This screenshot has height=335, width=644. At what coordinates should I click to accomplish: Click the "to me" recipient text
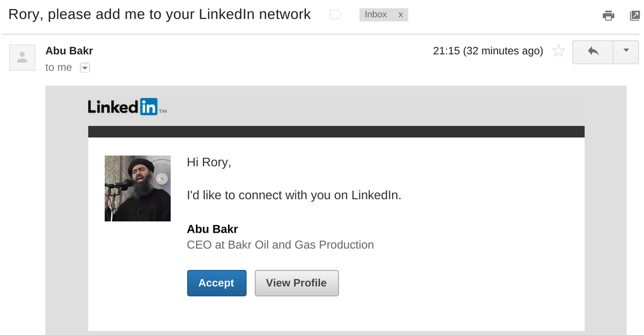point(58,68)
